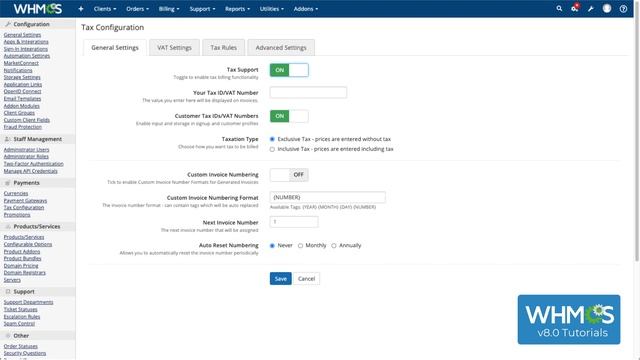The width and height of the screenshot is (640, 360).
Task: Enable the Custom Invoice Numbering switch
Action: [289, 175]
